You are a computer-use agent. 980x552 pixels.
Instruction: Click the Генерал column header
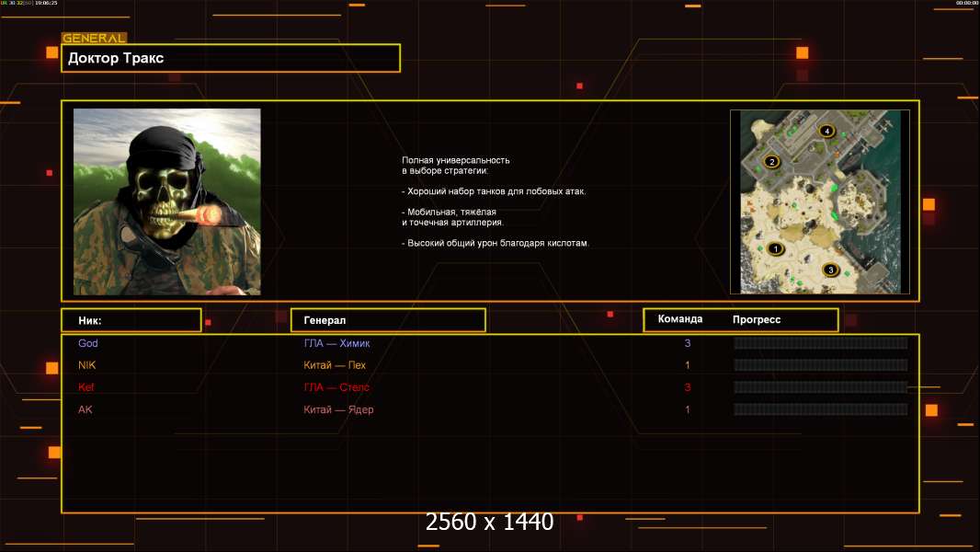pos(387,320)
